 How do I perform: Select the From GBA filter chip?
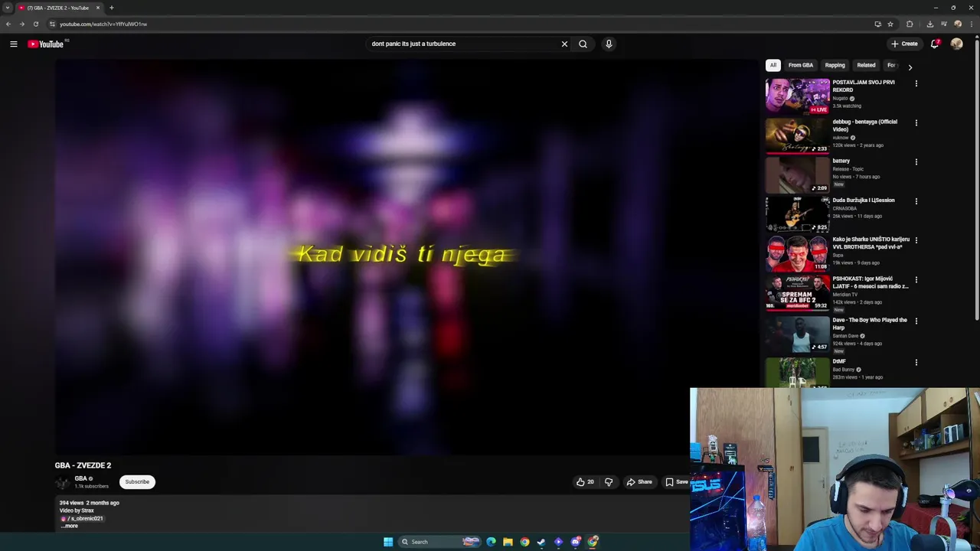point(801,65)
